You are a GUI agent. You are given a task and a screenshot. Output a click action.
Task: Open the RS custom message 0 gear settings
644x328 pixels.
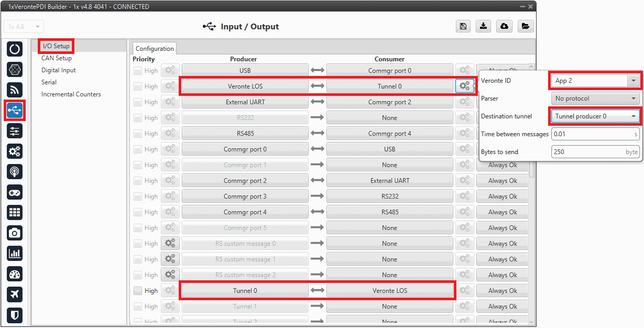170,244
